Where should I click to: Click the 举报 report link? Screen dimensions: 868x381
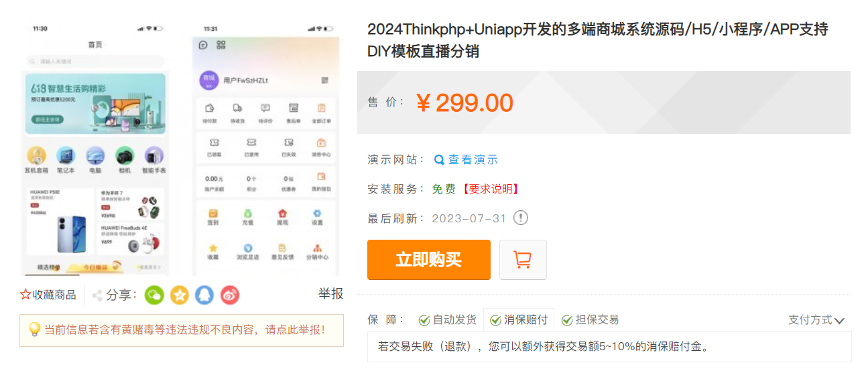330,294
